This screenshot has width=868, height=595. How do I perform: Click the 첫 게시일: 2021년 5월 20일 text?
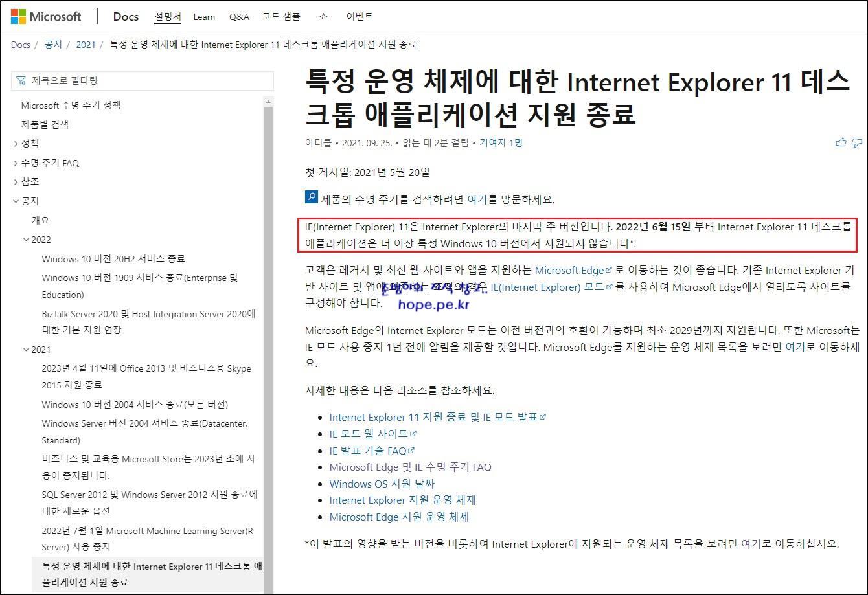367,172
